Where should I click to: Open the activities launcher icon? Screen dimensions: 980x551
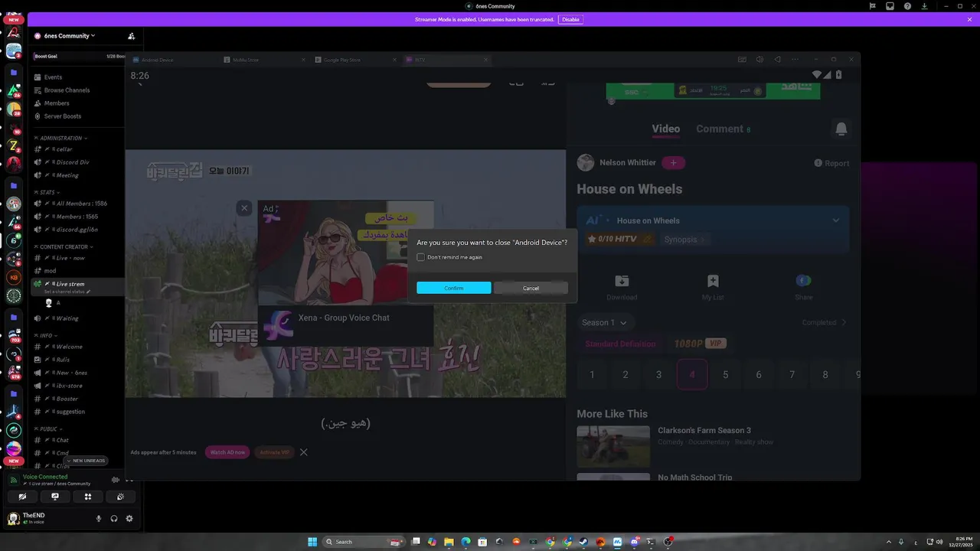[x=88, y=497]
